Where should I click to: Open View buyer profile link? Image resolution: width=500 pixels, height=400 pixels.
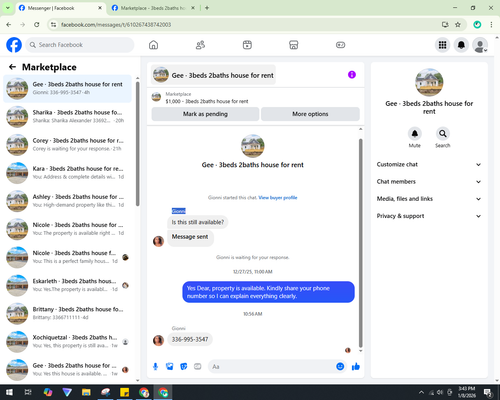point(278,198)
